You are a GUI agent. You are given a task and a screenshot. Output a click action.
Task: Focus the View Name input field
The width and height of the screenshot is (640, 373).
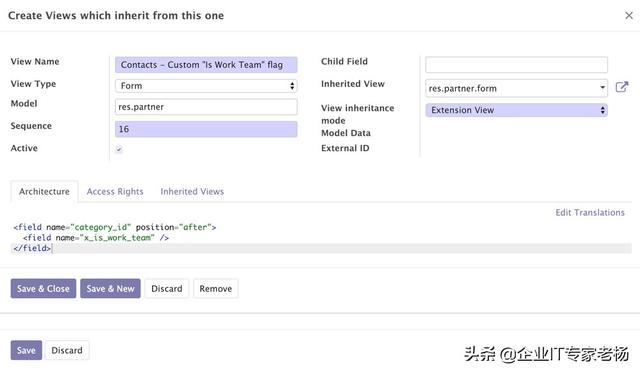(x=206, y=64)
